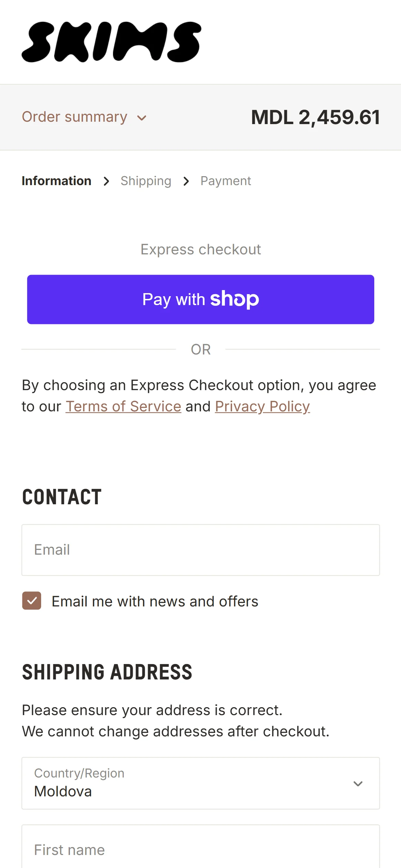Focus the Email input field
Screen dimensions: 401x868
(x=200, y=550)
